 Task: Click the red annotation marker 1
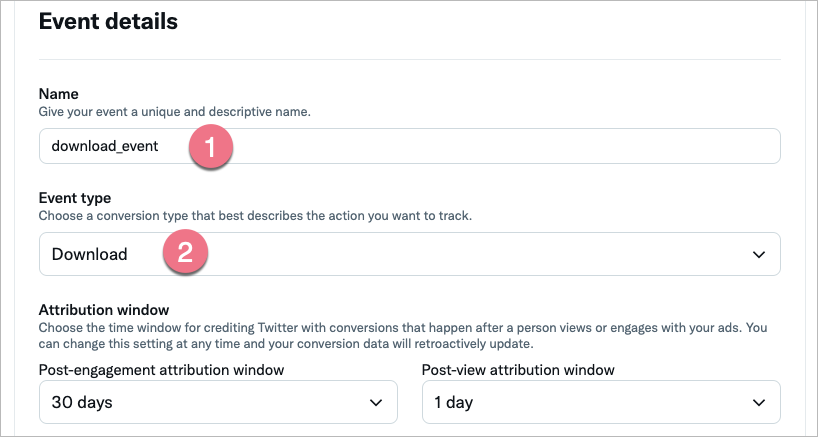click(210, 146)
